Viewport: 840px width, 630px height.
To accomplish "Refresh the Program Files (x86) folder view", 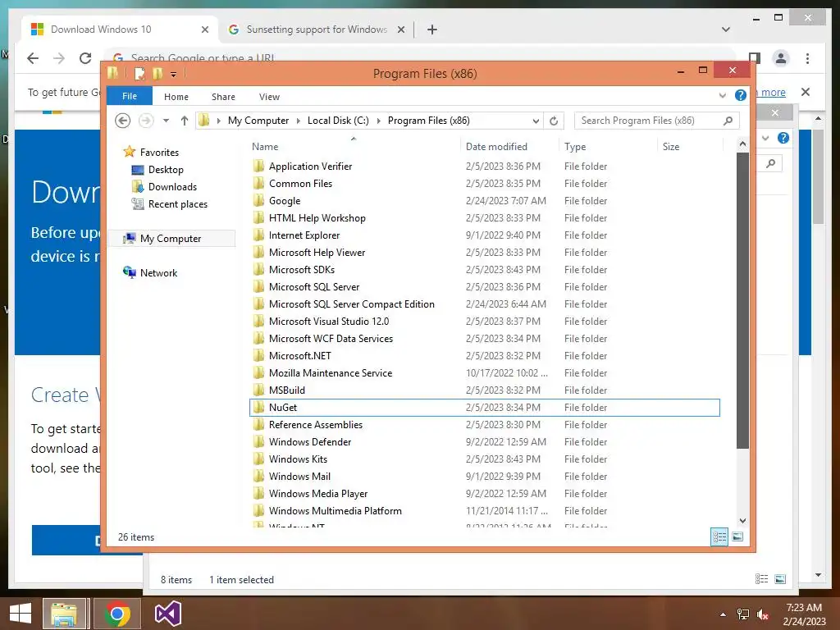I will click(554, 121).
